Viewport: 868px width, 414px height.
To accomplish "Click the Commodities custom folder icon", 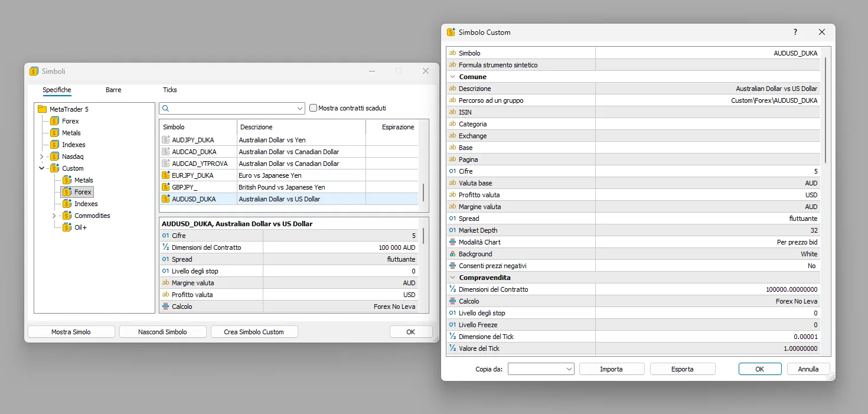I will (x=67, y=216).
